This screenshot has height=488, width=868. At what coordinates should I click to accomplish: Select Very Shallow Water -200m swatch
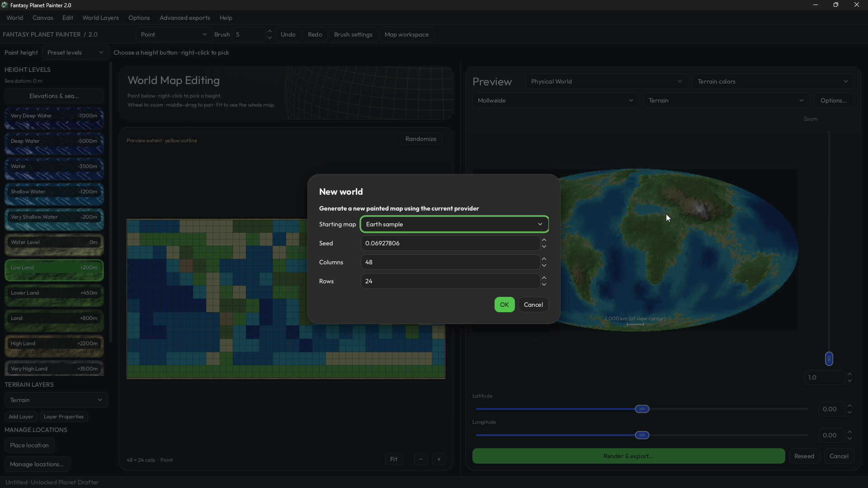pyautogui.click(x=54, y=220)
